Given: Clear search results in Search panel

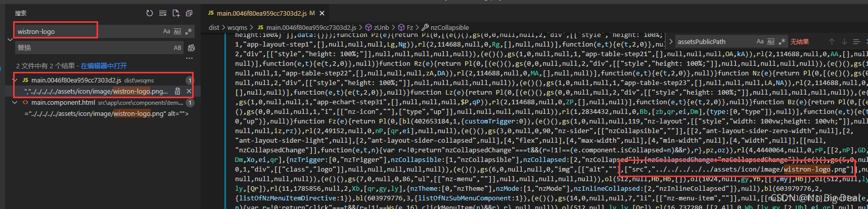Looking at the screenshot, I should tap(163, 13).
